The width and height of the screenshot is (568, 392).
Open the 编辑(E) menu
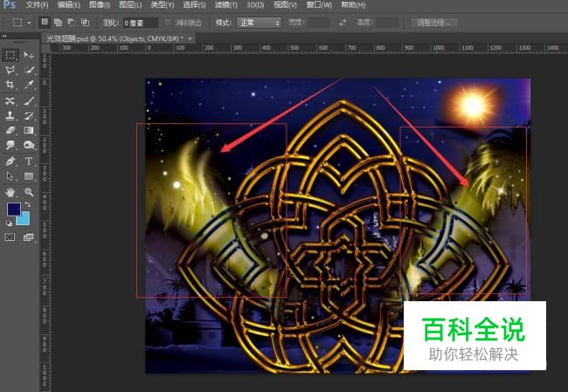coord(68,5)
